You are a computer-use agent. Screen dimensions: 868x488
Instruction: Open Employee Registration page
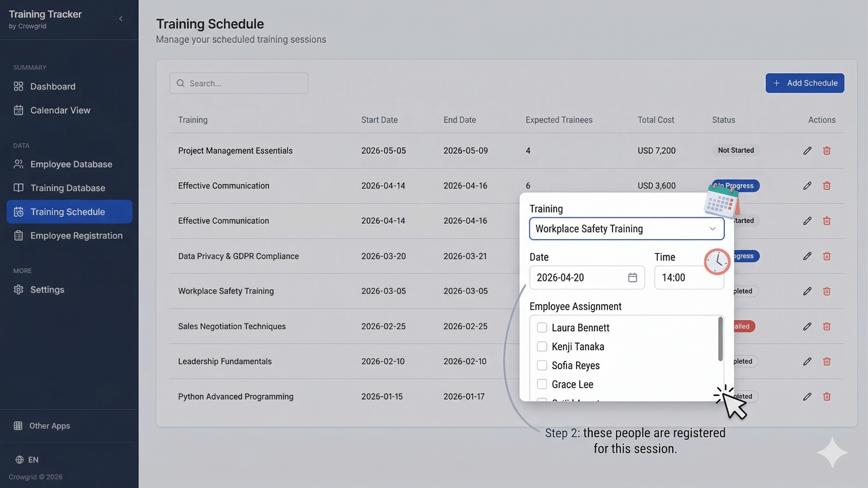point(69,236)
